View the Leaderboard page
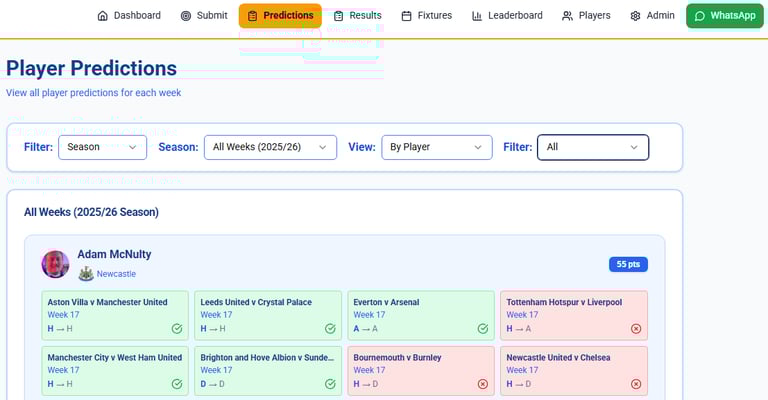768x400 pixels. coord(507,16)
